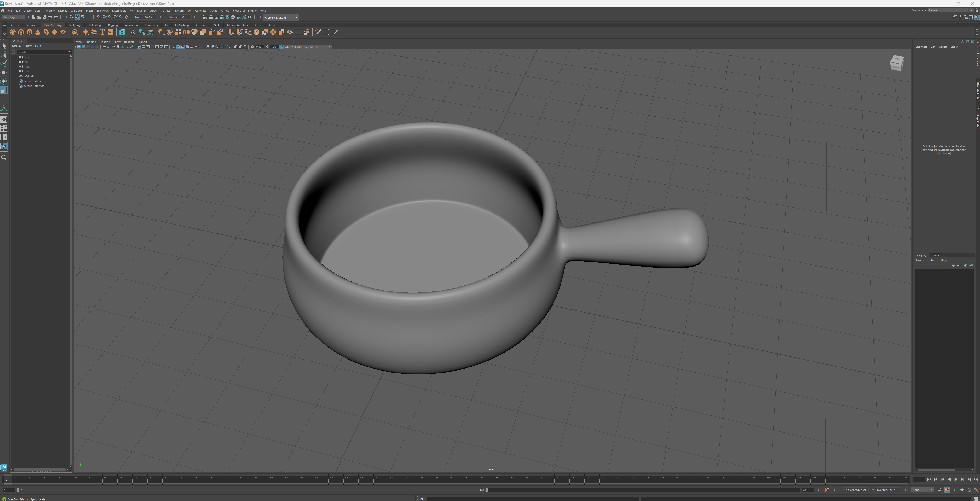Select the Move tool in the toolbox

[x=4, y=72]
